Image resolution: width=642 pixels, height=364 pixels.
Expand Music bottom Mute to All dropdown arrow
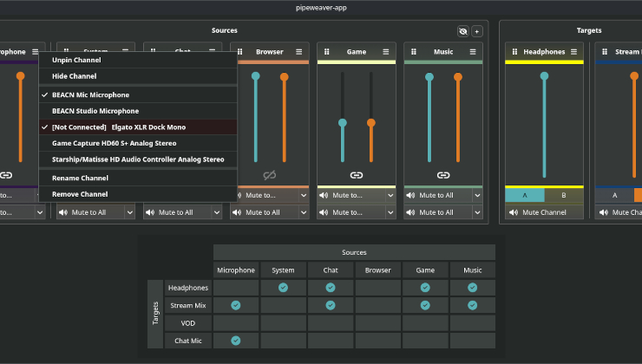[477, 212]
